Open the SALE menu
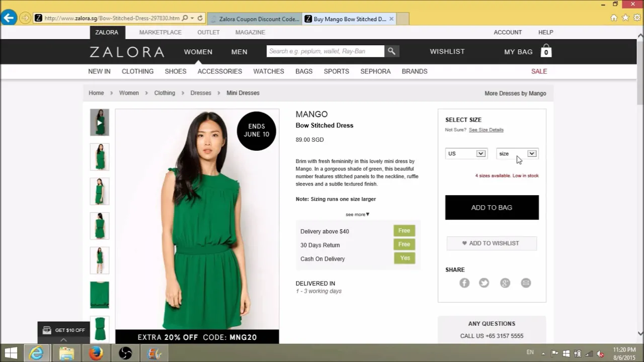The image size is (644, 362). click(x=539, y=71)
